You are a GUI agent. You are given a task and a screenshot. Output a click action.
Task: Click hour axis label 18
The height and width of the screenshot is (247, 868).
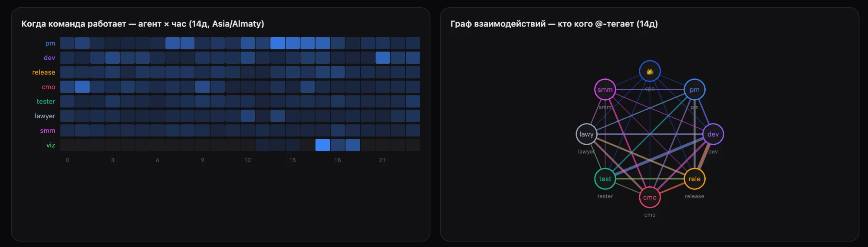(338, 160)
